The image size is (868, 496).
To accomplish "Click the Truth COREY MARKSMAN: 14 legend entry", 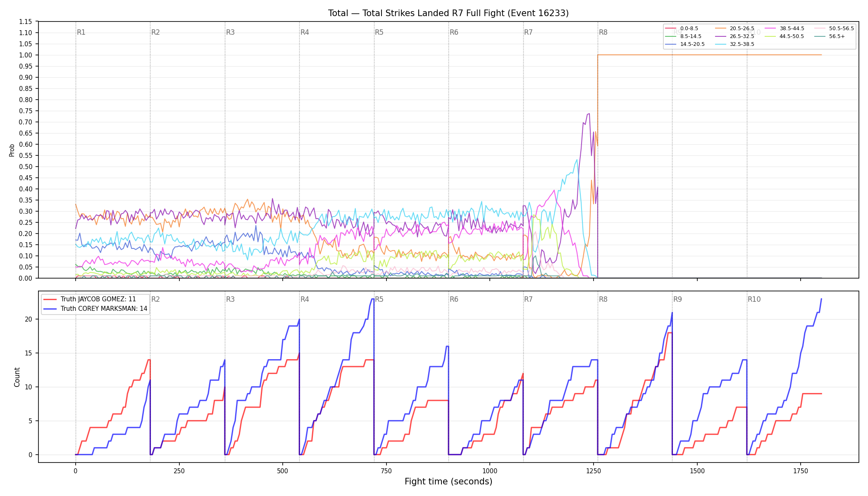I will 95,309.
